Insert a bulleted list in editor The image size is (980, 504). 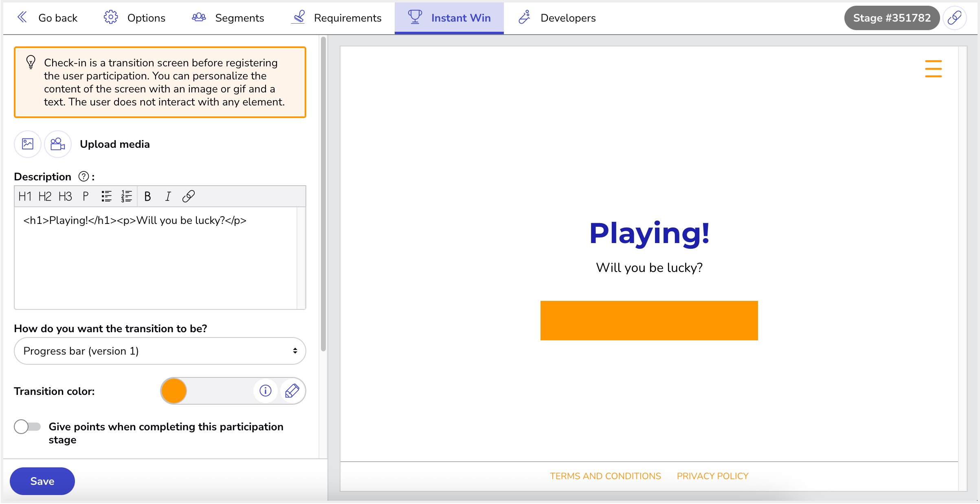pos(106,197)
